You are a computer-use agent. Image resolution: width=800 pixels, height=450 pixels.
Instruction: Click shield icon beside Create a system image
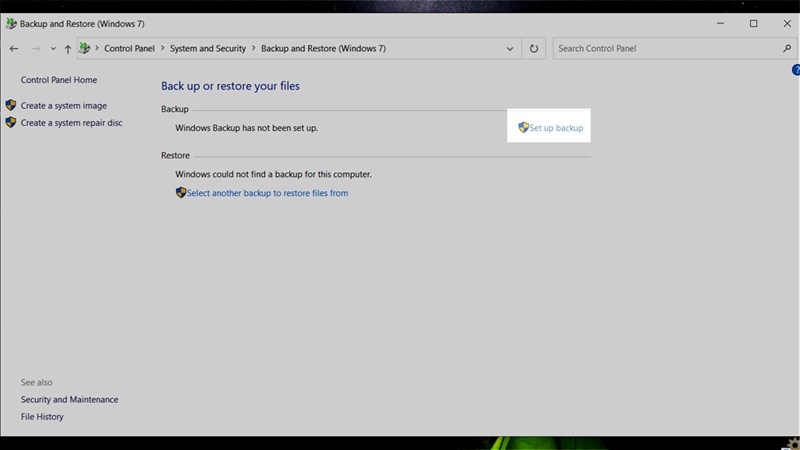click(x=11, y=105)
